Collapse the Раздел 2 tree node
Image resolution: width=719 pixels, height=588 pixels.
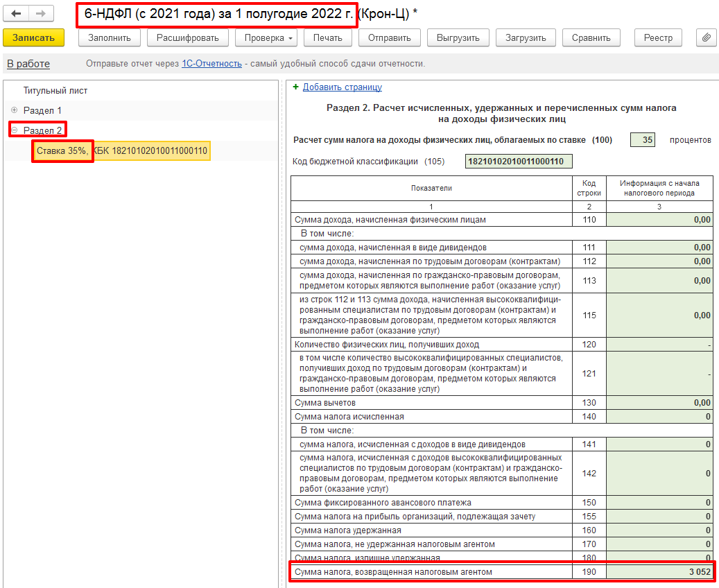pyautogui.click(x=14, y=130)
